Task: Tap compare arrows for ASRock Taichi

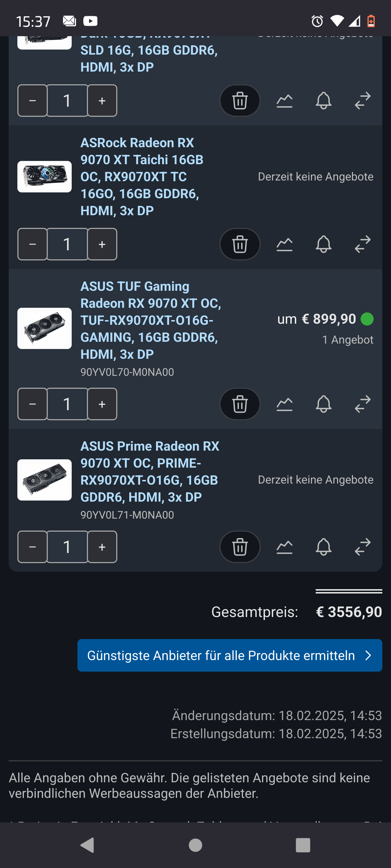Action: [x=362, y=244]
